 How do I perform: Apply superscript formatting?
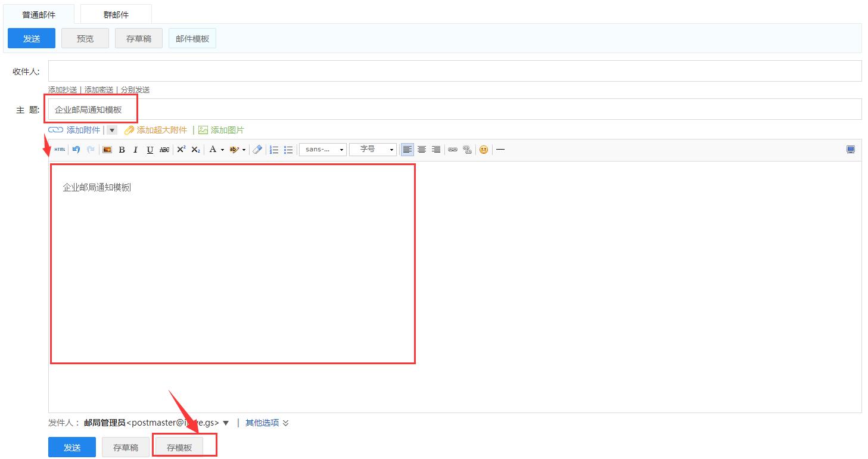181,150
